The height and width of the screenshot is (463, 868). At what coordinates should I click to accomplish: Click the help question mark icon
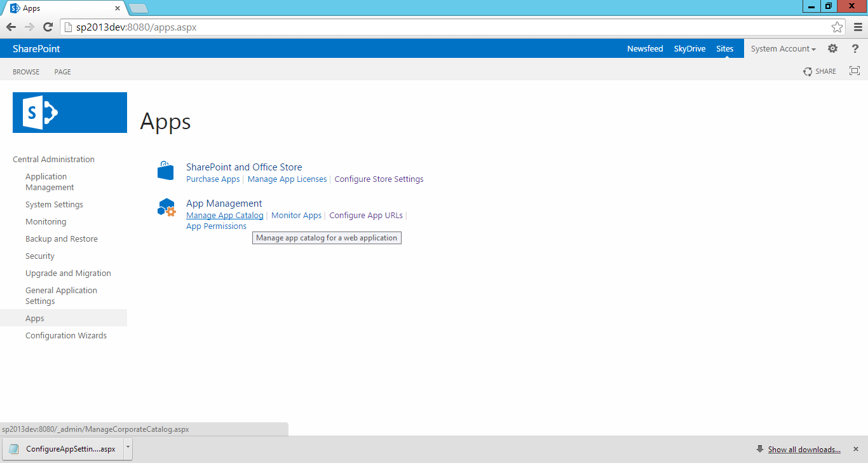(x=855, y=48)
